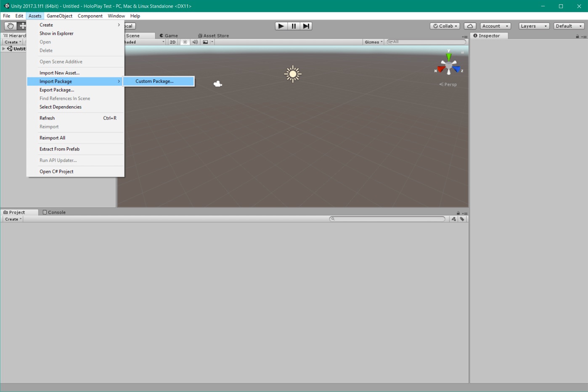Open Inspector panel options menu icon
588x392 pixels.
click(584, 37)
